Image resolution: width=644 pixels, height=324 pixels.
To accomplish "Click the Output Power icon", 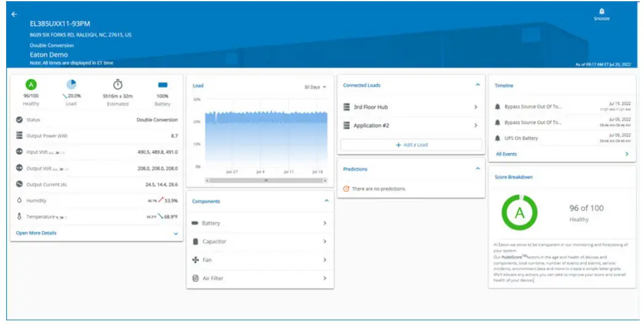I will (19, 135).
